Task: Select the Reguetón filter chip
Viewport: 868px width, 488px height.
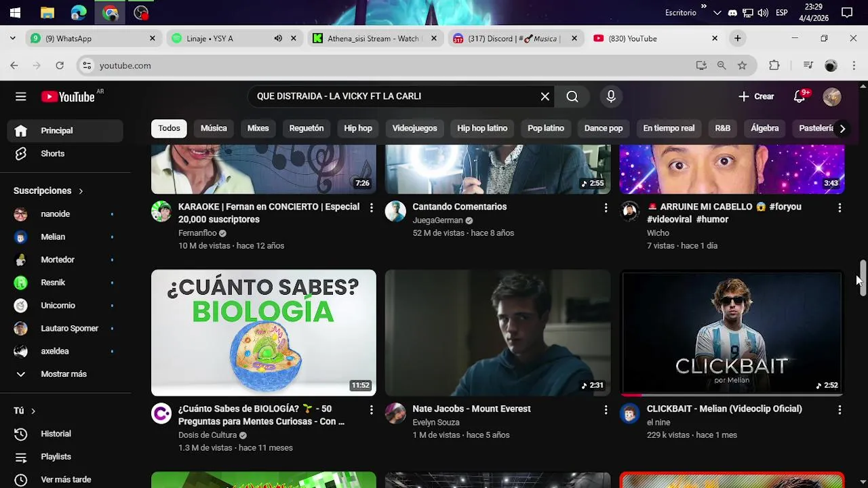Action: pyautogui.click(x=307, y=128)
